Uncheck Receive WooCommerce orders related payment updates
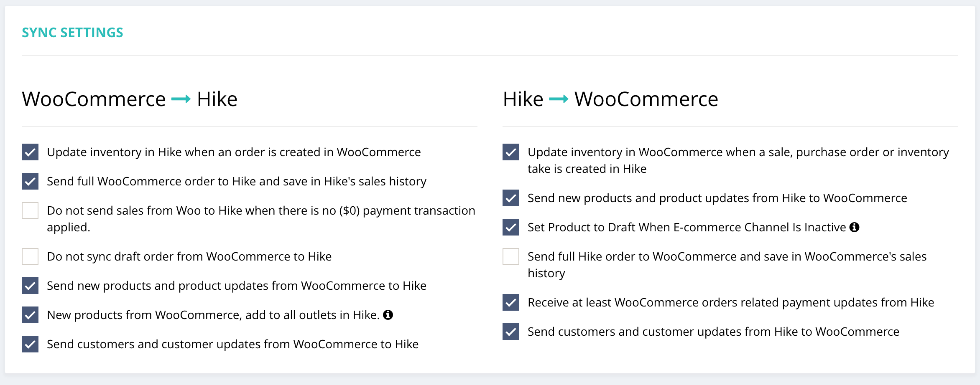980x385 pixels. [x=511, y=302]
